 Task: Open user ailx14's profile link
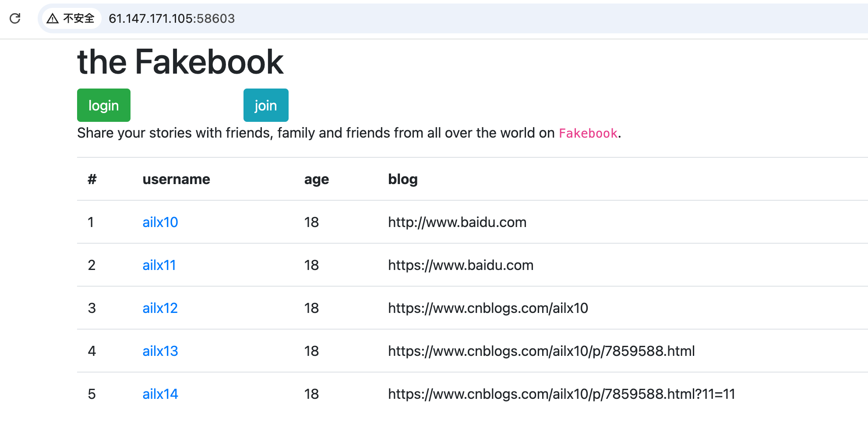point(160,394)
